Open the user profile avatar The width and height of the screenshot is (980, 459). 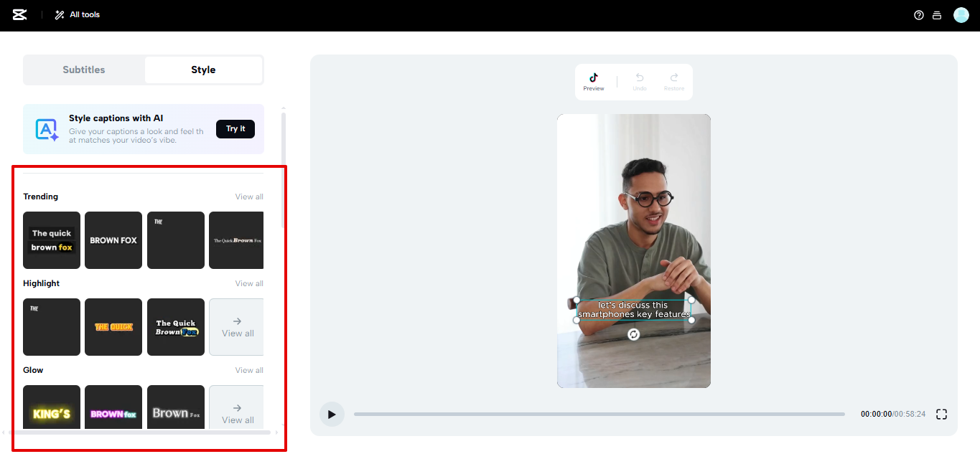(x=961, y=15)
